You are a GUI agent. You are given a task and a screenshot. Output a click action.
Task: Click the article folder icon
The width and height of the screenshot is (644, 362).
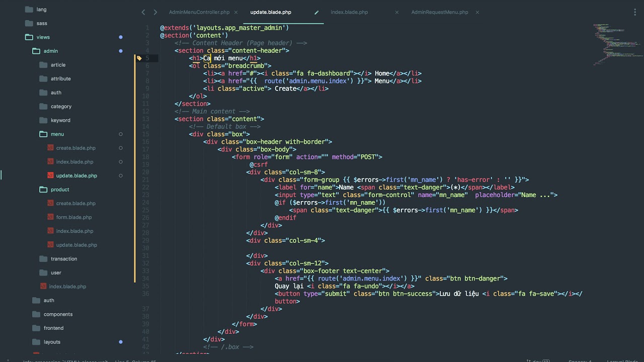coord(43,65)
